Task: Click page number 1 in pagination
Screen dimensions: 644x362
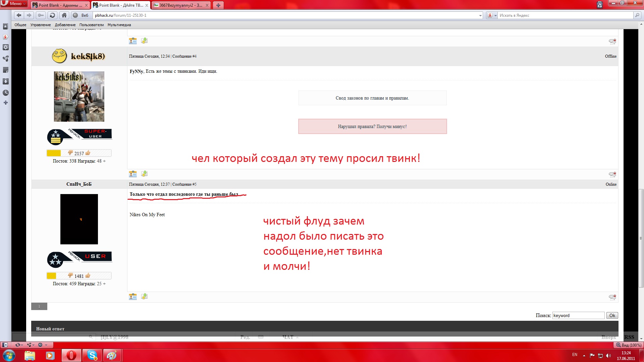Action: click(39, 306)
